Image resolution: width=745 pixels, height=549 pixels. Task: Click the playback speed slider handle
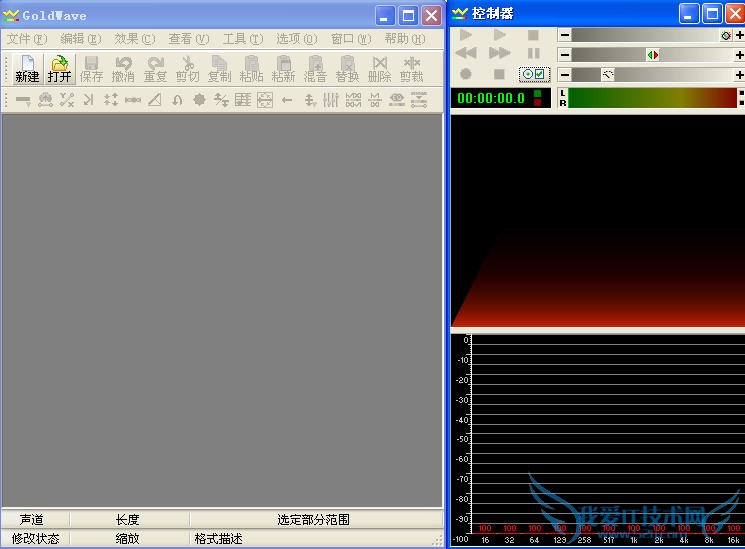point(607,75)
